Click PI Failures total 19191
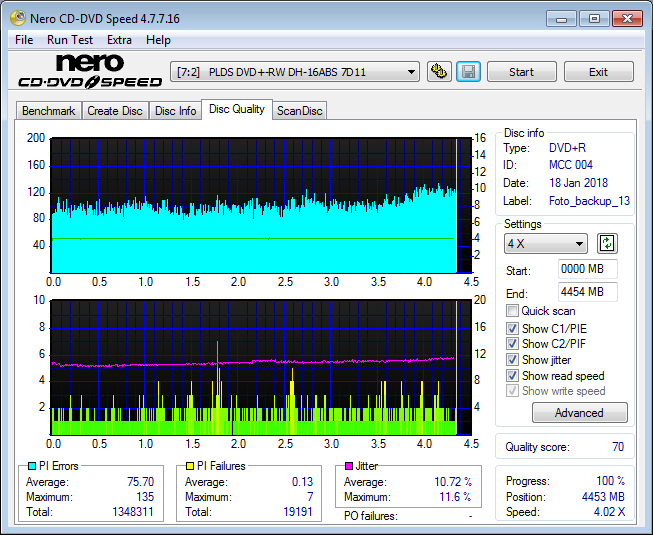The image size is (653, 535). point(298,512)
